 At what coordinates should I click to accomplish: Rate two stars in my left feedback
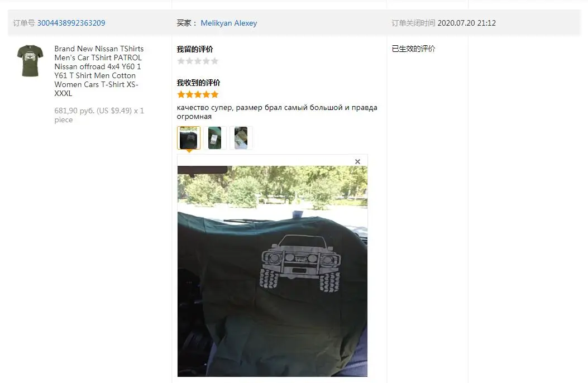(189, 61)
